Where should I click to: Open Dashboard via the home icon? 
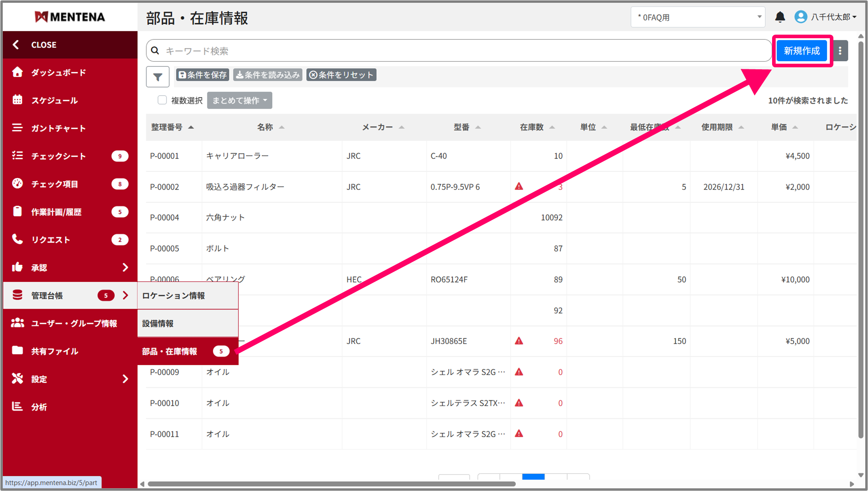point(17,72)
